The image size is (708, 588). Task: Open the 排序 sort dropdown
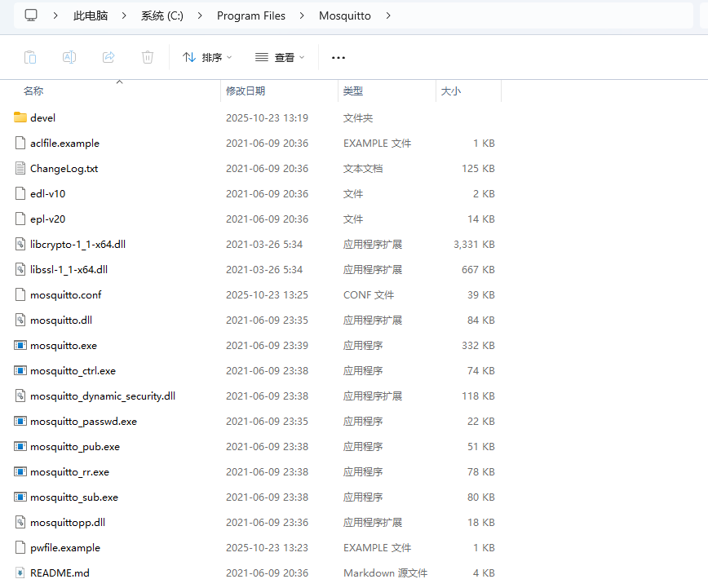[207, 57]
